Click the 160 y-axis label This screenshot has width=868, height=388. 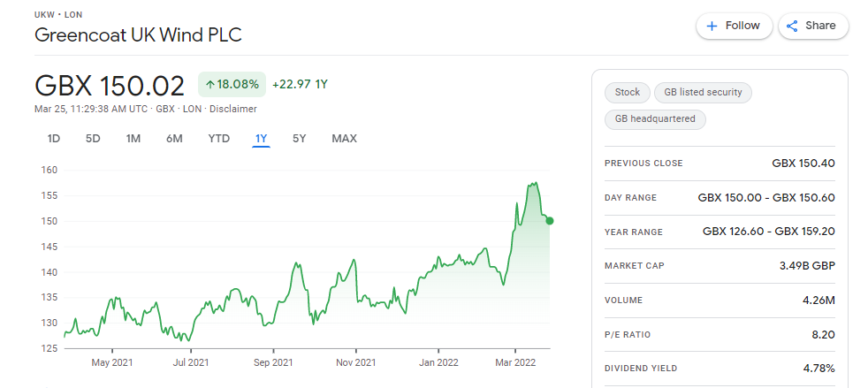[49, 170]
